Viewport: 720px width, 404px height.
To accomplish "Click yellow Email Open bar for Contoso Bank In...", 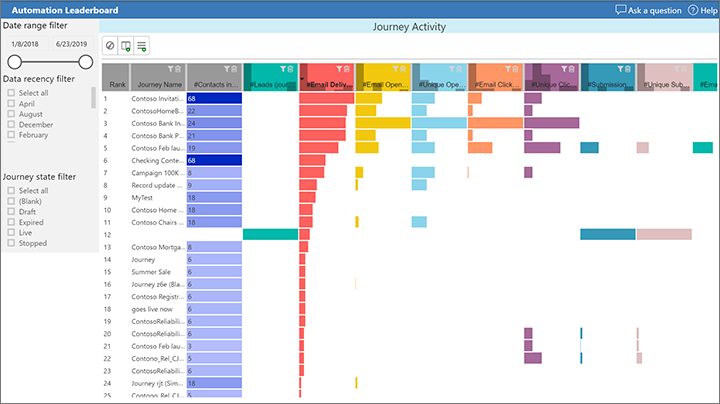I will [382, 123].
